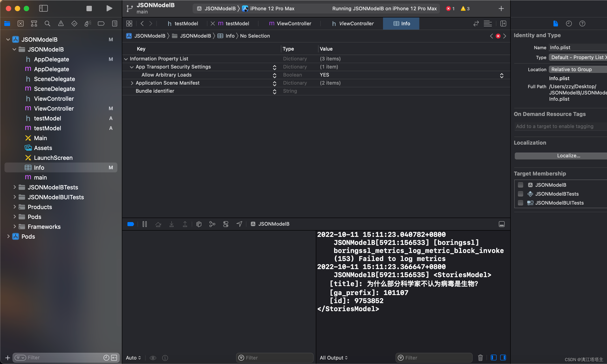
Task: Toggle the navigator sidebar visibility
Action: (x=43, y=9)
